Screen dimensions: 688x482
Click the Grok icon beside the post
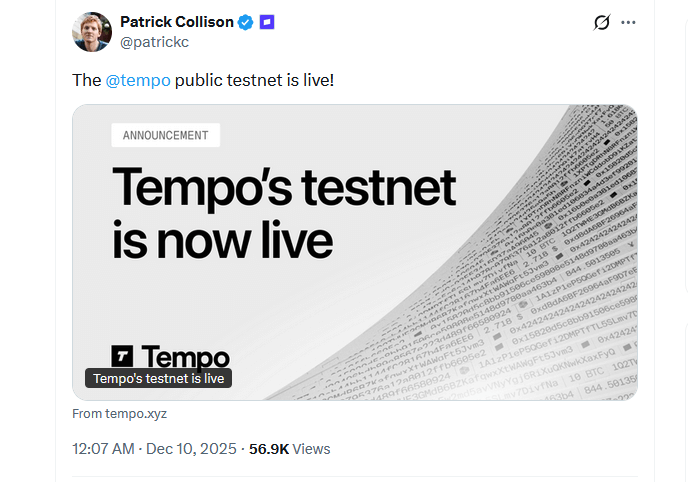602,22
